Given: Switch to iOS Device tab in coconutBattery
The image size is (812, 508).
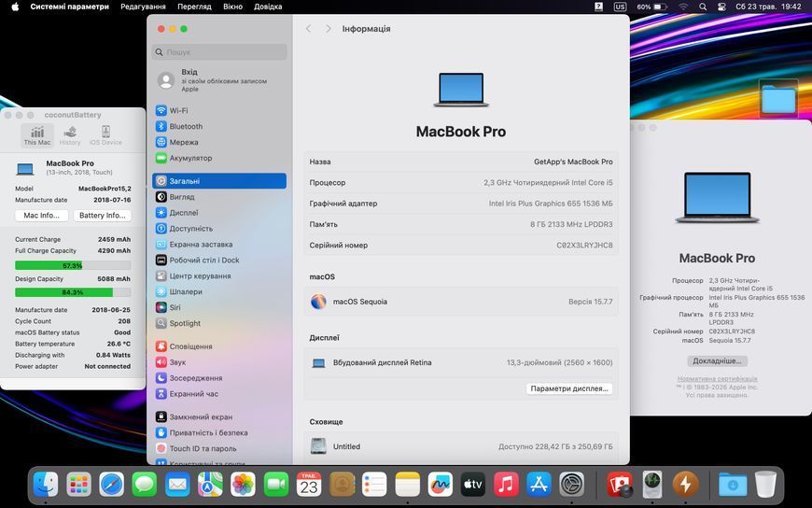Looking at the screenshot, I should 105,135.
